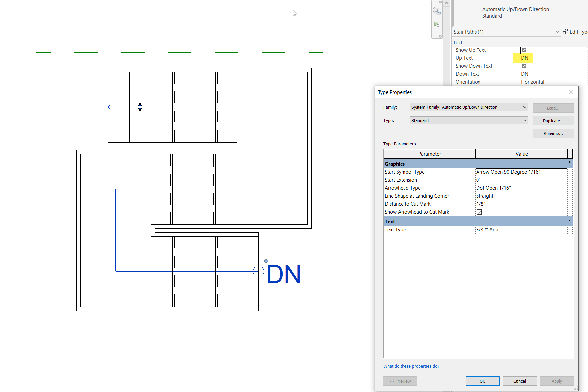588x392 pixels.
Task: Collapse the Graphics parameter group
Action: [x=569, y=163]
